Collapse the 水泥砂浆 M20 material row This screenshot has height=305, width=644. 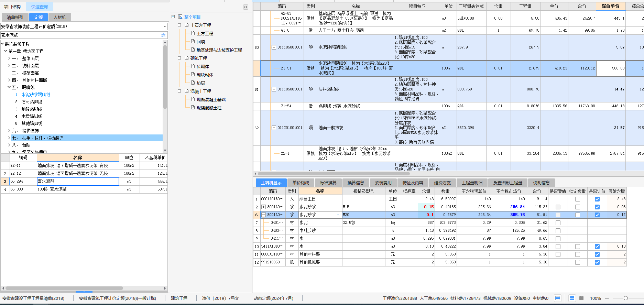click(263, 215)
